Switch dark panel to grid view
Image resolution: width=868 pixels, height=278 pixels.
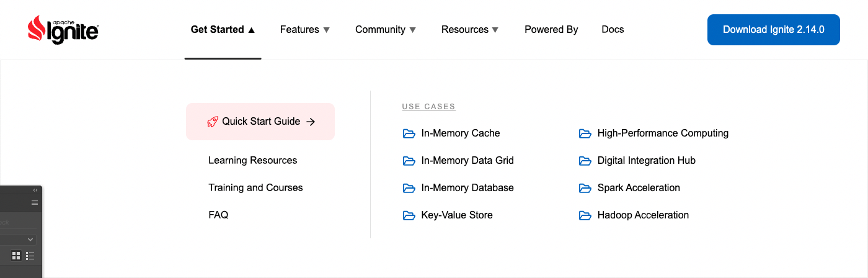[16, 256]
